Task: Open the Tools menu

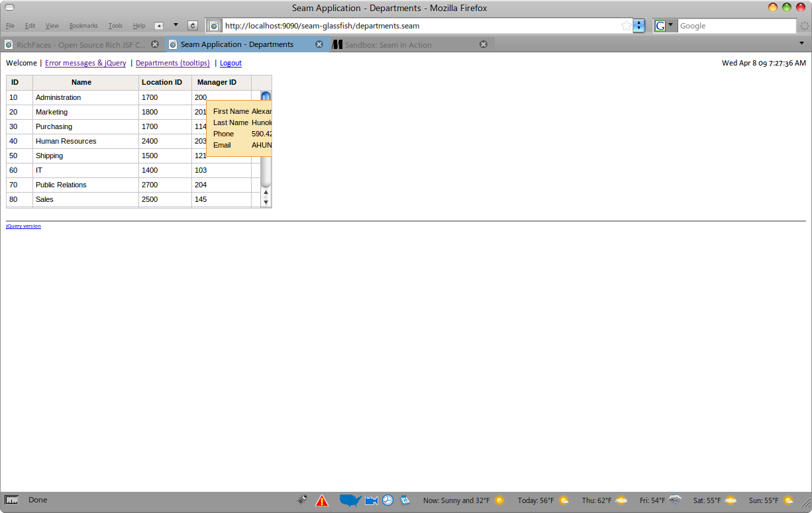Action: pyautogui.click(x=115, y=26)
